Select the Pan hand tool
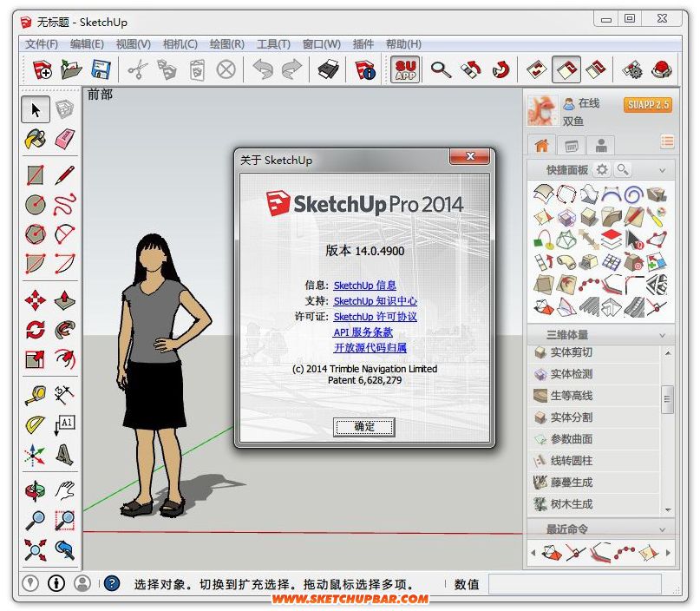 coord(65,491)
